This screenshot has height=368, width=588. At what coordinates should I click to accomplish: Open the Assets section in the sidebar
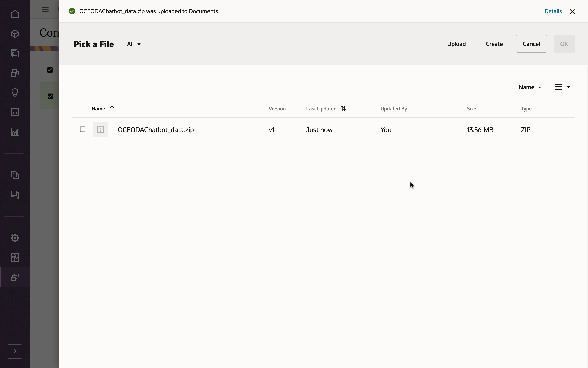point(15,34)
